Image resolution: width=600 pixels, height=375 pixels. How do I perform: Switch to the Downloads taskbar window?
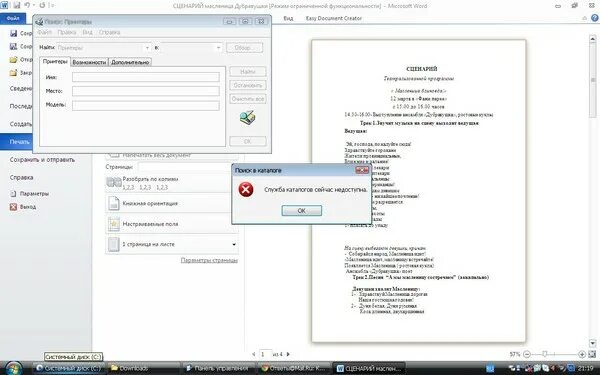pyautogui.click(x=143, y=368)
